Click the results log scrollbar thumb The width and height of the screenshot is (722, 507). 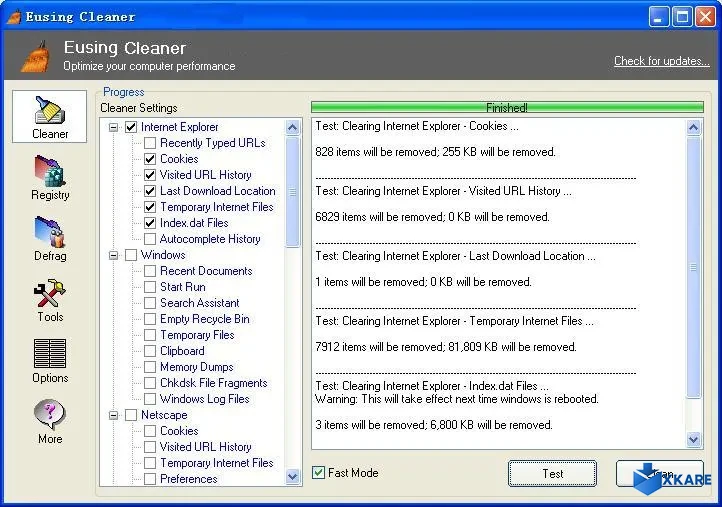(693, 267)
